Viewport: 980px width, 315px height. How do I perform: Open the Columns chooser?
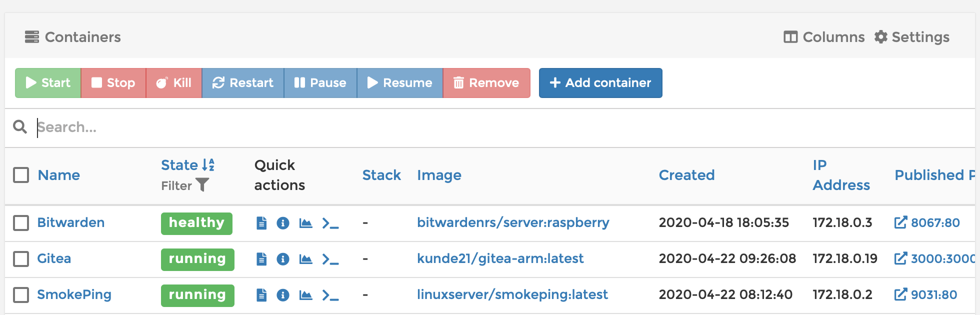824,37
